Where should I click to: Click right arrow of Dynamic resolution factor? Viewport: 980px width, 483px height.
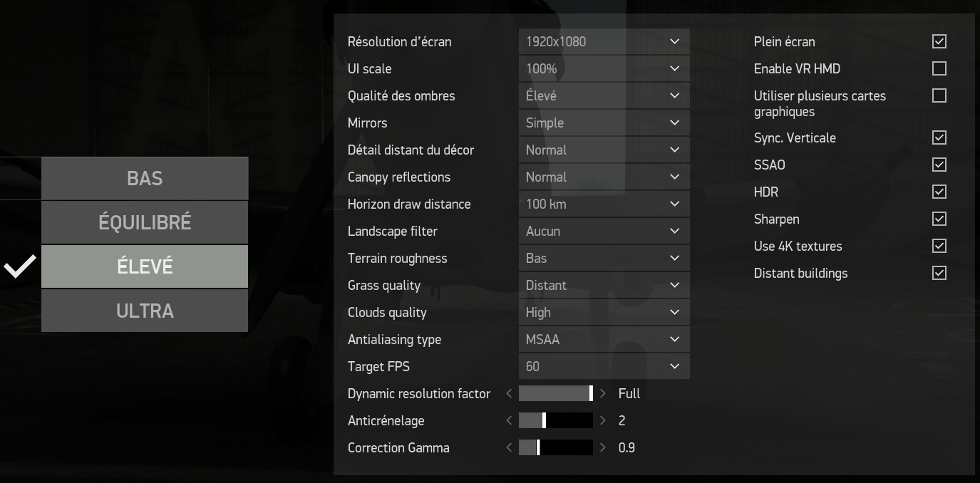point(603,393)
